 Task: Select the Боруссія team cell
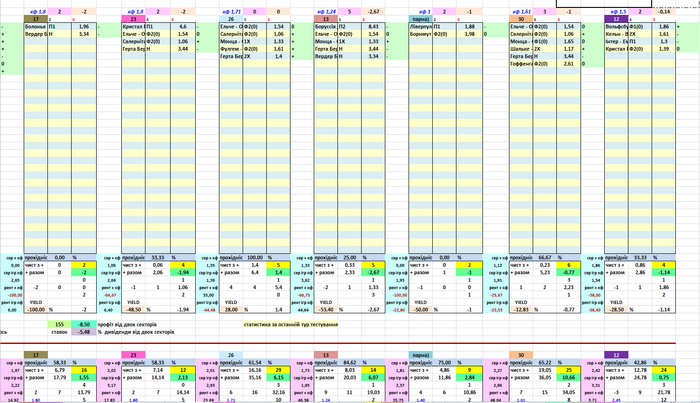326,26
